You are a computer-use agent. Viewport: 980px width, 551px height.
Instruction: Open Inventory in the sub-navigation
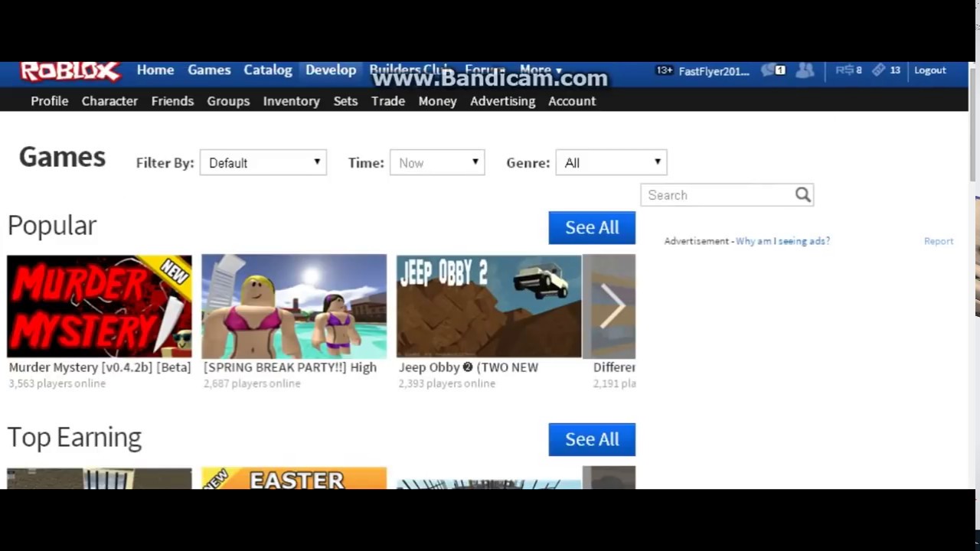[291, 101]
